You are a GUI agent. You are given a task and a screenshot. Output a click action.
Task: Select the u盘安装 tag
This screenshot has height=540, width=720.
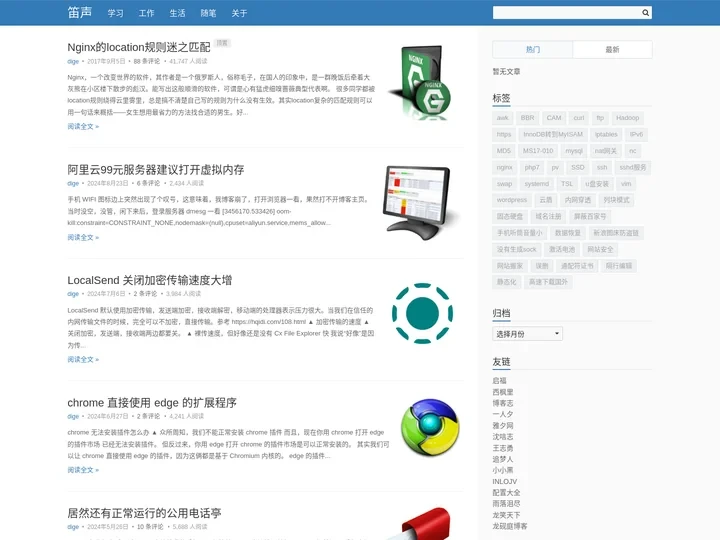tap(596, 184)
